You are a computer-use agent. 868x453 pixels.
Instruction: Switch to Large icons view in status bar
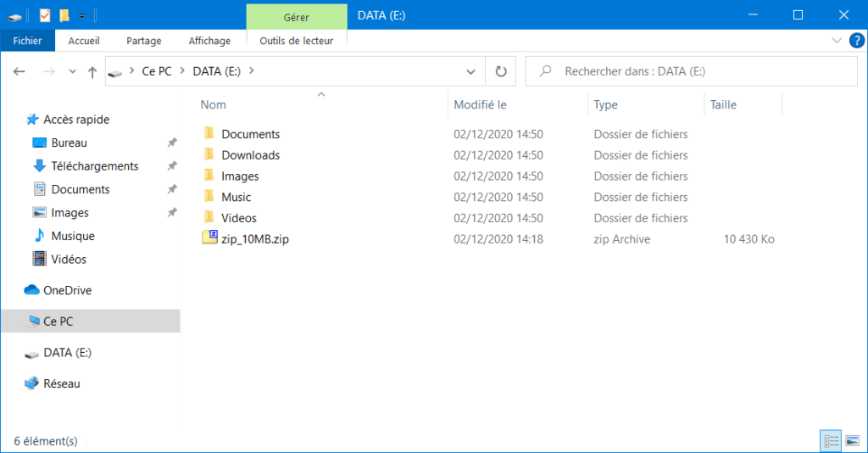click(853, 441)
